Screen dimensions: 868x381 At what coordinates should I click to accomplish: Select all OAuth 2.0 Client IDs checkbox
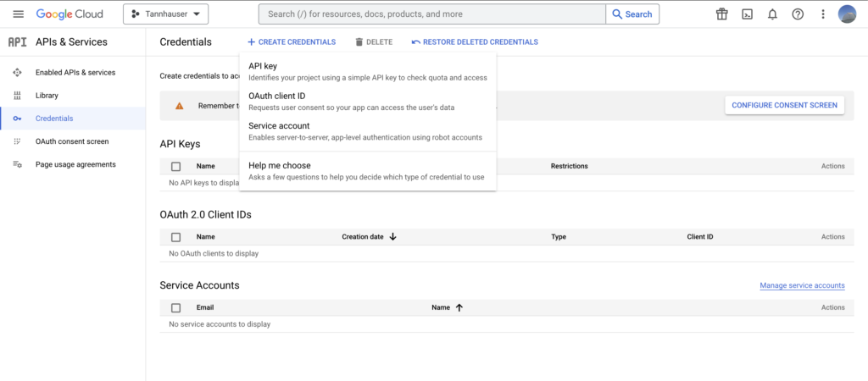pos(176,237)
